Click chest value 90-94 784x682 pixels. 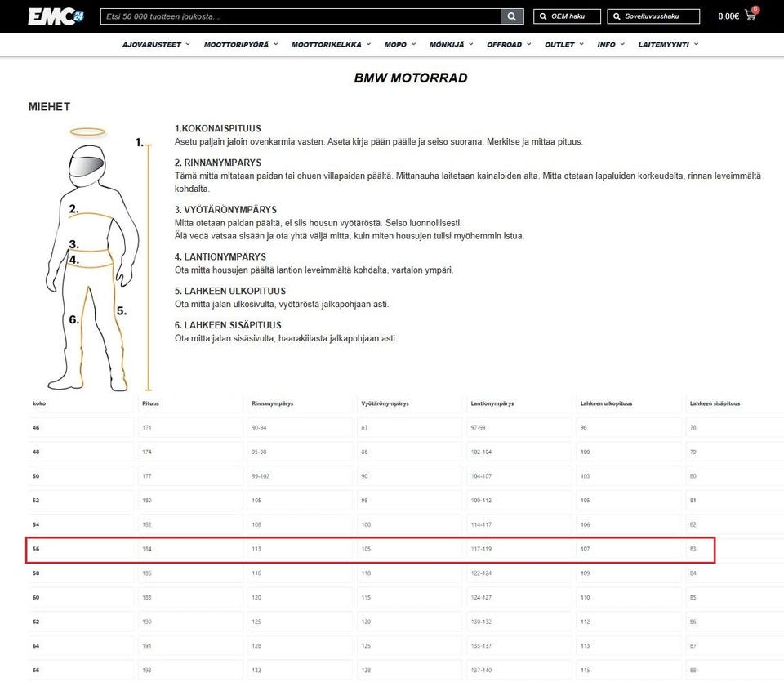click(x=259, y=427)
